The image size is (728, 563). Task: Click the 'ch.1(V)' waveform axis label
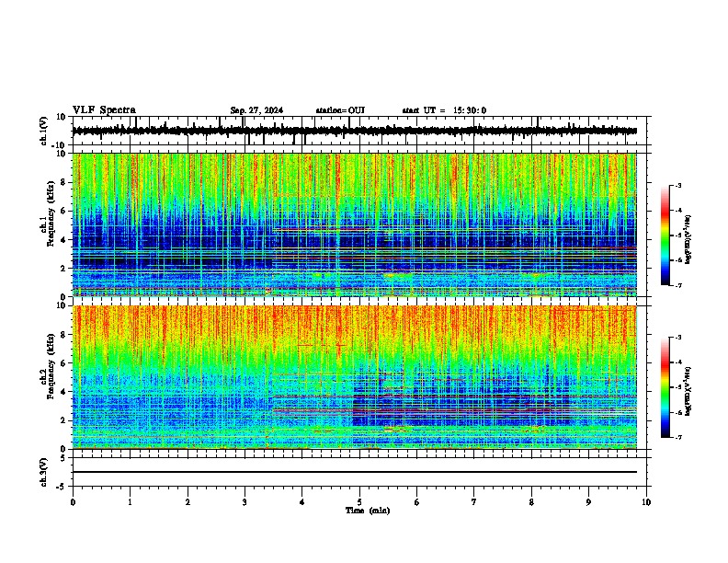[44, 131]
